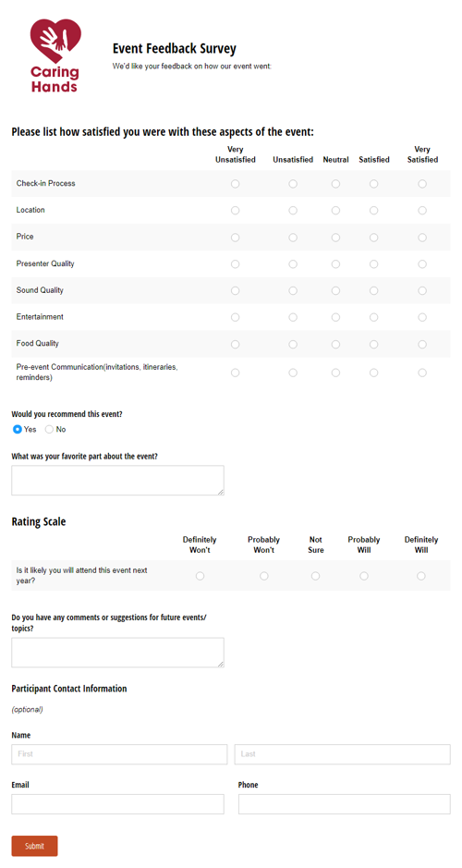The image size is (462, 868).
Task: Submit the feedback survey
Action: 34,846
